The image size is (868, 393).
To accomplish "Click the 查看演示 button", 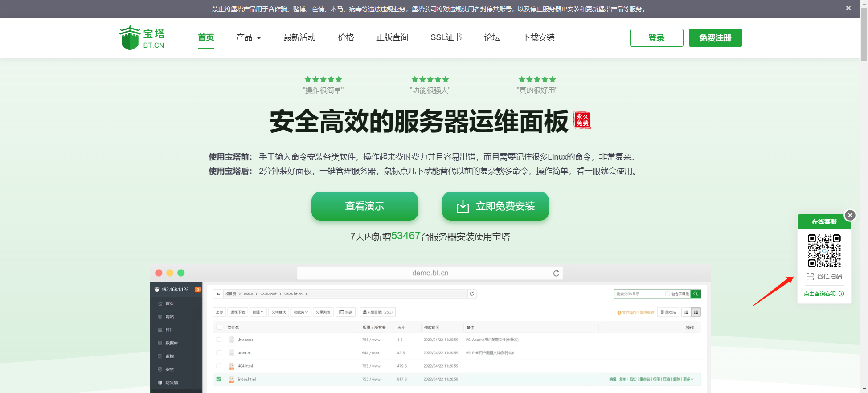I will pos(365,206).
